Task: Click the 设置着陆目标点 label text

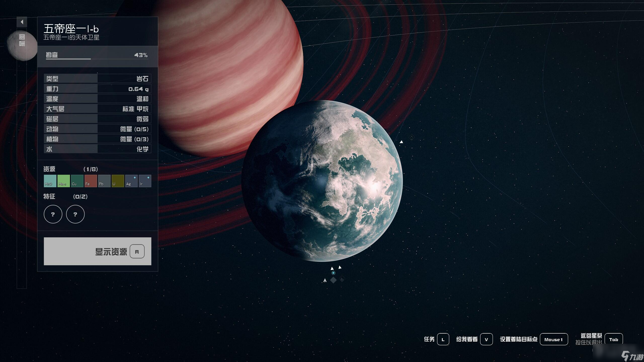Action: point(518,339)
